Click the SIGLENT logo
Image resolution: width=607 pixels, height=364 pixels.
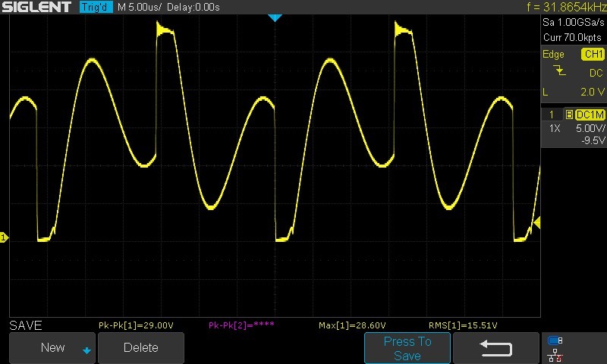(x=36, y=7)
